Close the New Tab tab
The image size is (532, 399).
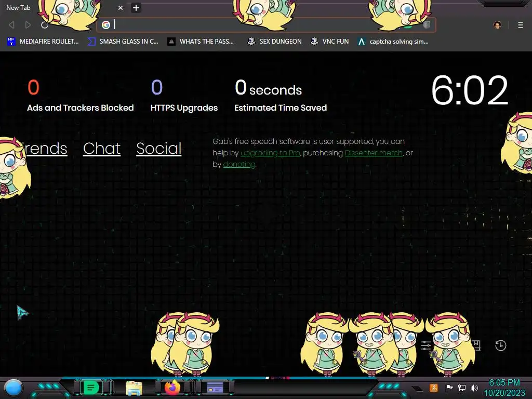121,8
